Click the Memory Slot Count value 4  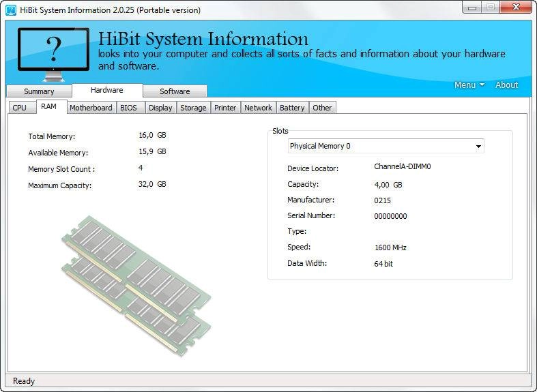pyautogui.click(x=141, y=168)
